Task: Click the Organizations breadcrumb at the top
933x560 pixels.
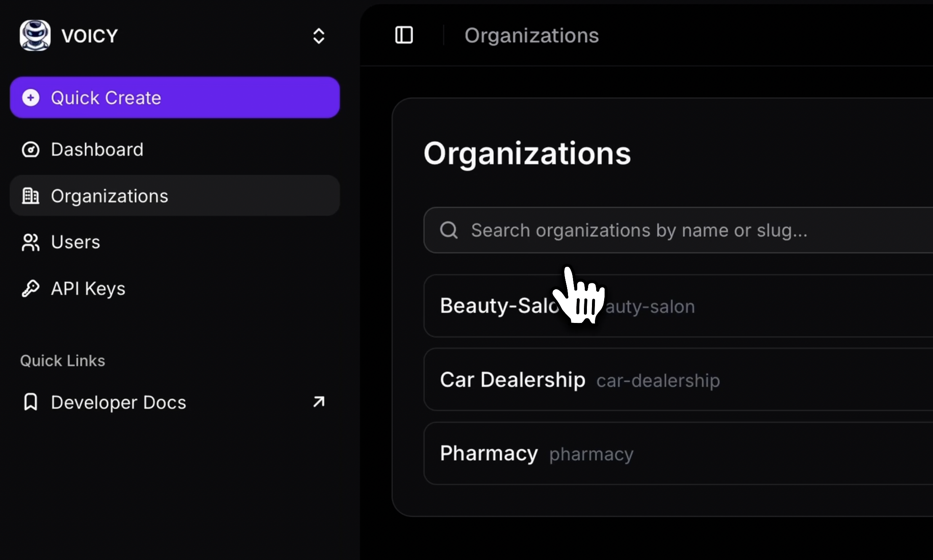Action: pos(532,35)
